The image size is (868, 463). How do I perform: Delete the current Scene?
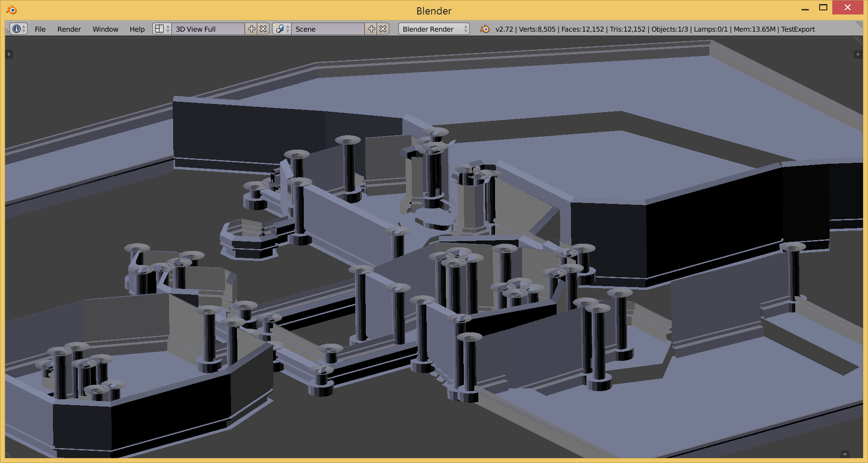pos(383,29)
